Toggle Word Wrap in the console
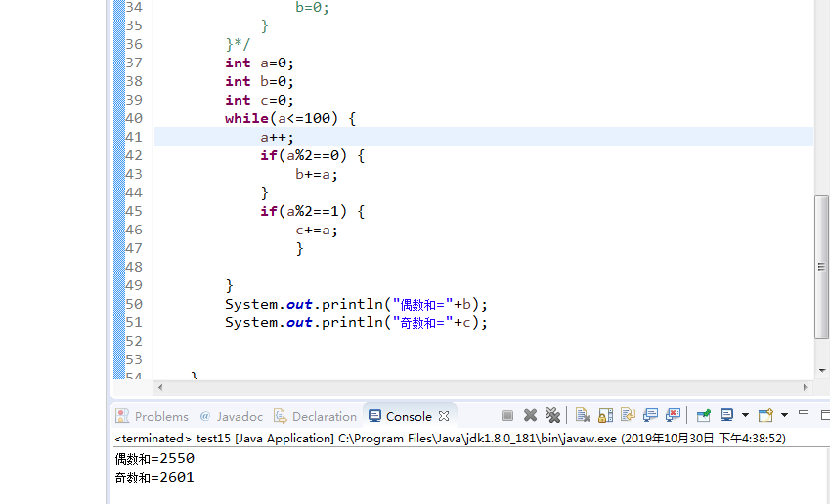This screenshot has height=504, width=830. (629, 416)
